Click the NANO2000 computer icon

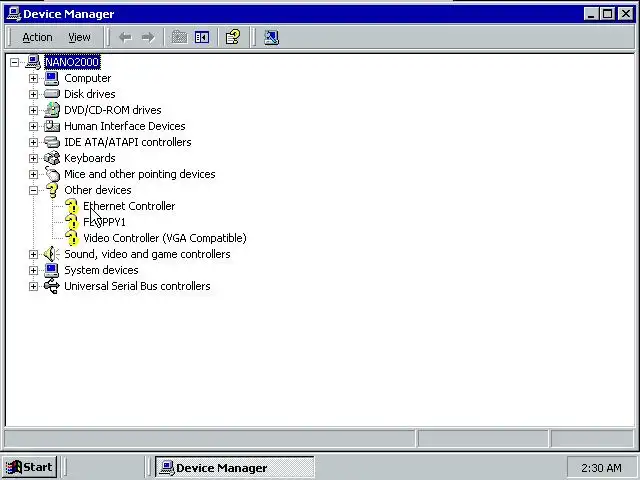pyautogui.click(x=33, y=62)
